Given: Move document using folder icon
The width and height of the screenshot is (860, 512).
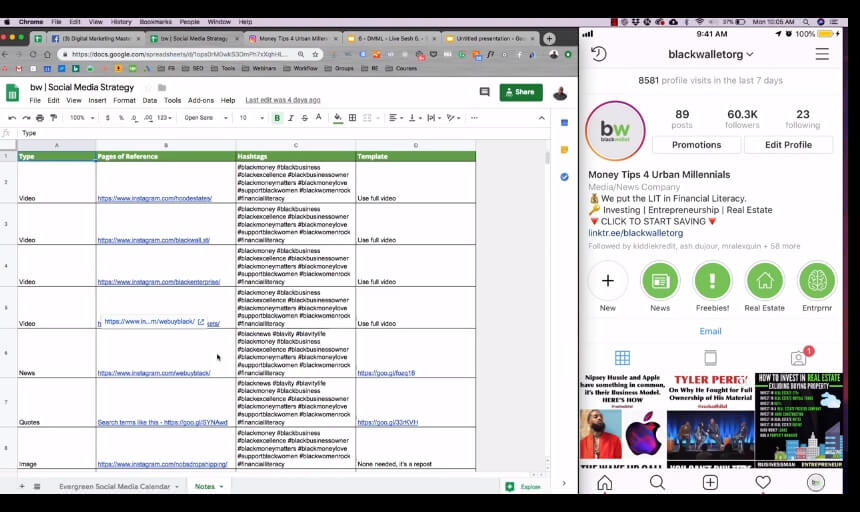Looking at the screenshot, I should (162, 88).
